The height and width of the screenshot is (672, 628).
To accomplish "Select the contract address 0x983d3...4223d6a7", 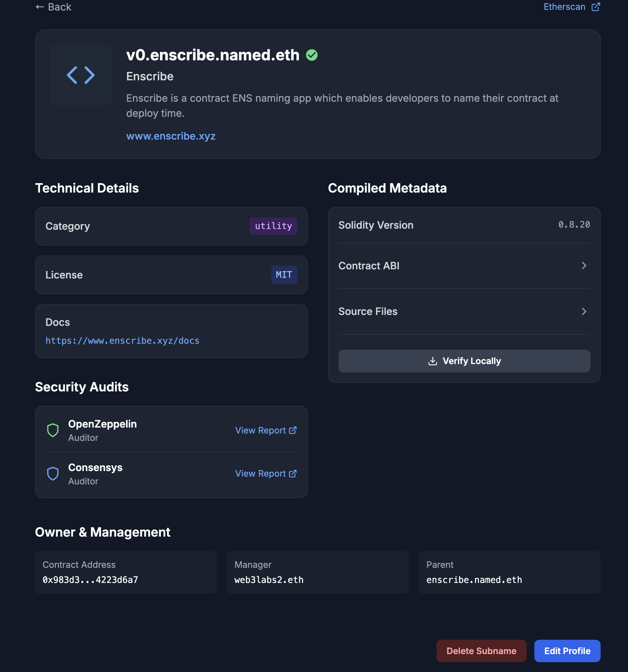I will point(91,580).
